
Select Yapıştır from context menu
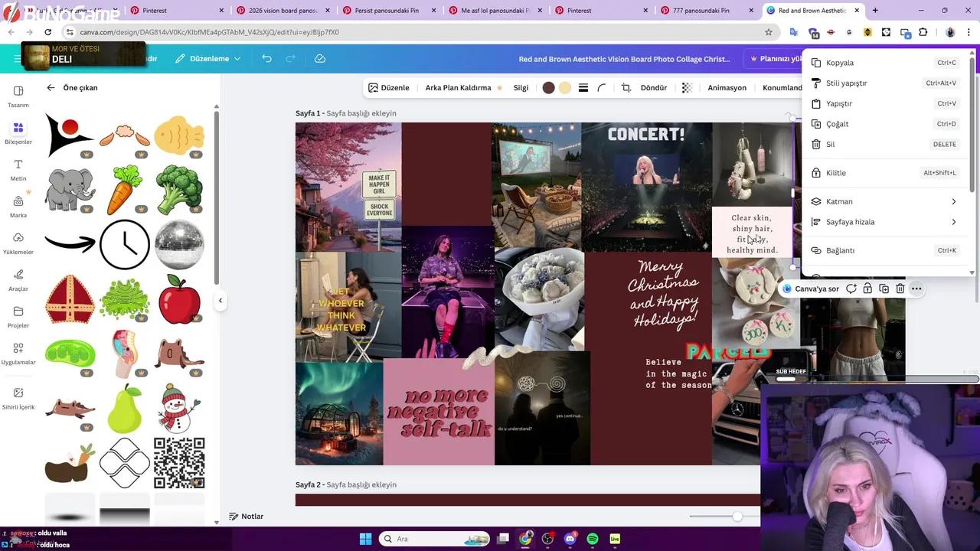pyautogui.click(x=886, y=103)
